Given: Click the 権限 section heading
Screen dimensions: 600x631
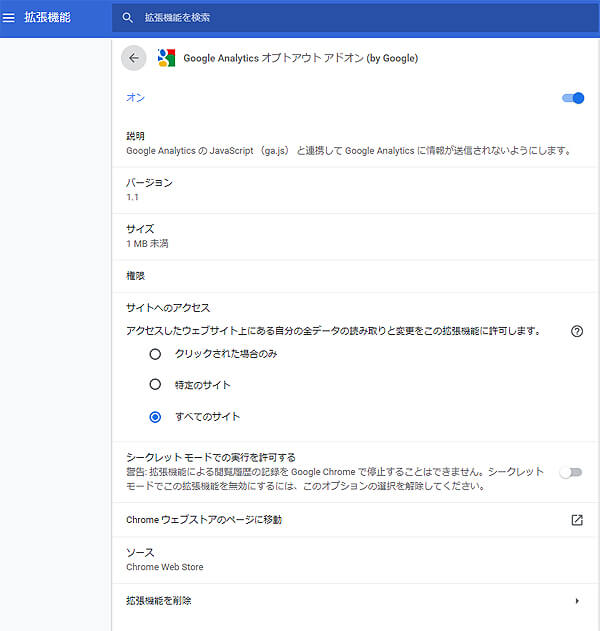Looking at the screenshot, I should point(135,276).
